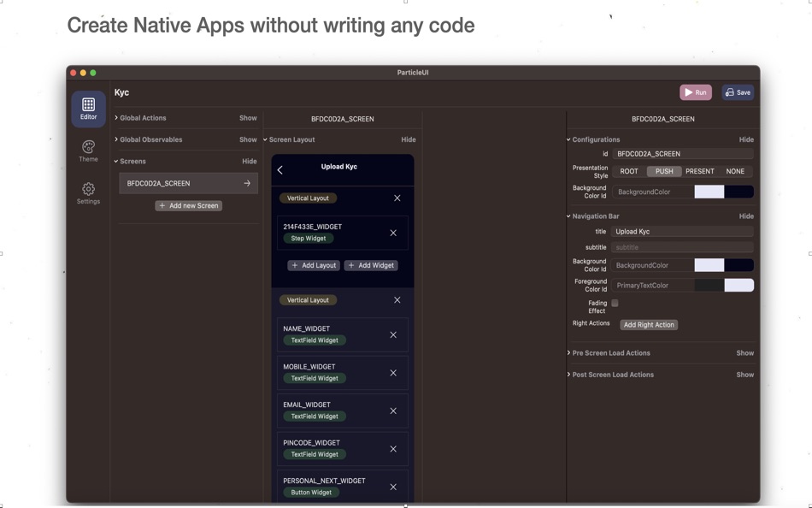Click Show next to Global Actions
The image size is (812, 508).
[x=248, y=118]
